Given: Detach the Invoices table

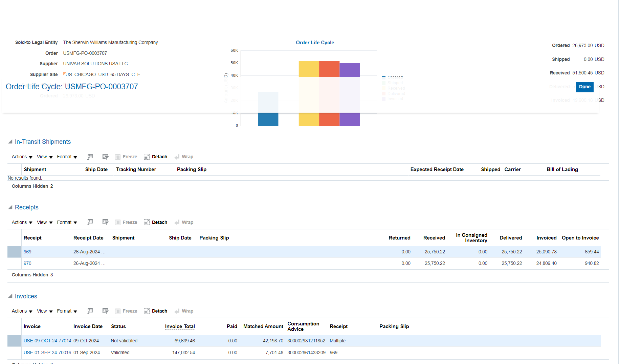Looking at the screenshot, I should click(155, 311).
